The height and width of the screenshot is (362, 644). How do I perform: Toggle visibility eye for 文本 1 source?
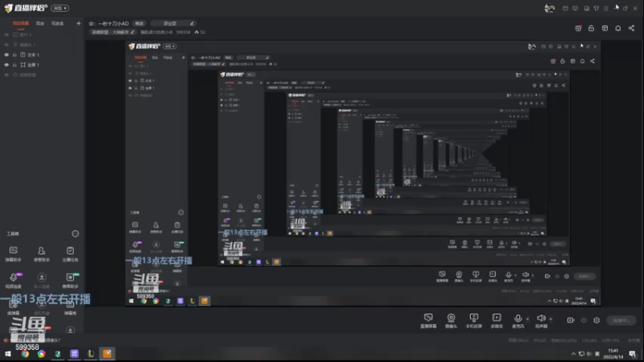coord(6,55)
